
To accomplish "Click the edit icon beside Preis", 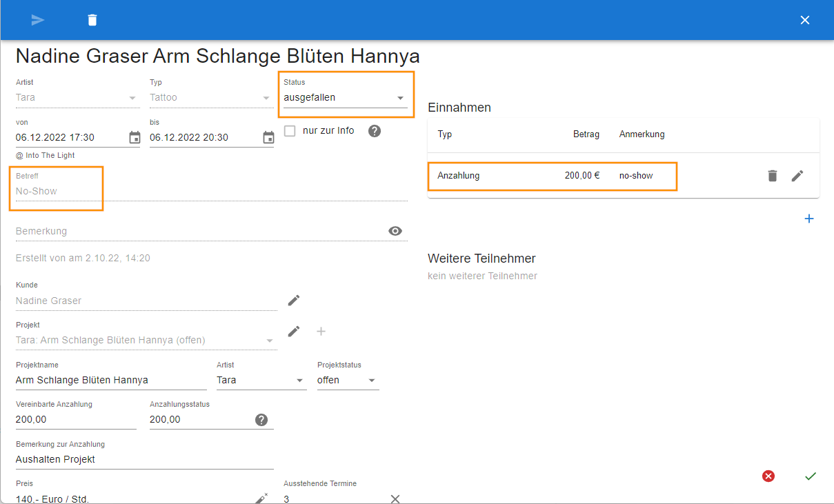I will tap(261, 498).
